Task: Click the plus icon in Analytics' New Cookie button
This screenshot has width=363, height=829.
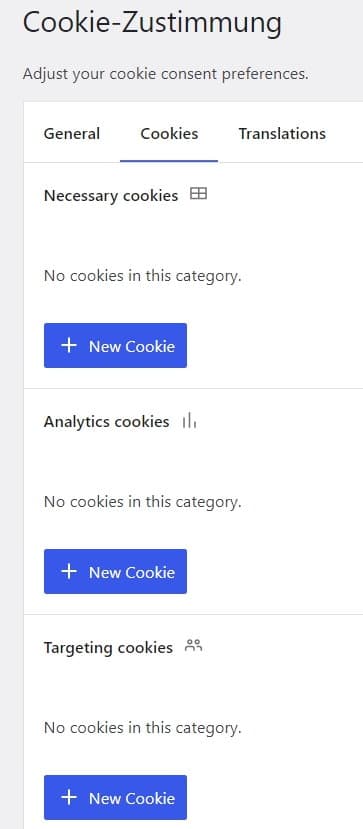Action: click(69, 572)
